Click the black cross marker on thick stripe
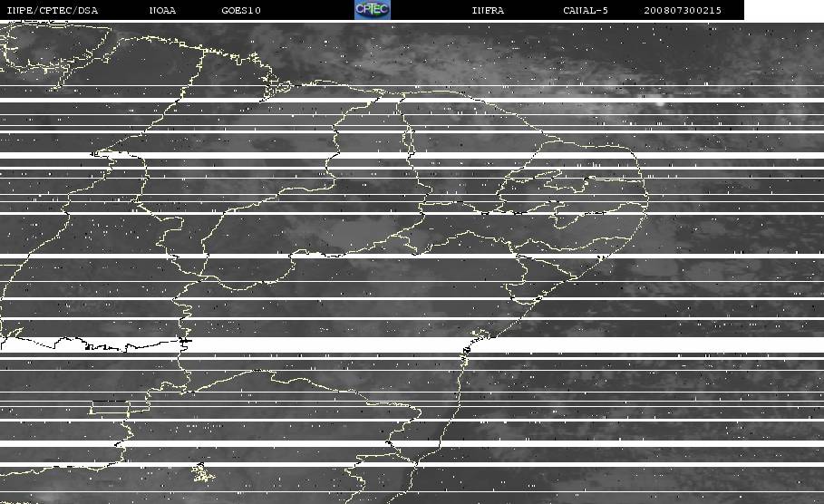Image resolution: width=824 pixels, height=504 pixels. (184, 341)
